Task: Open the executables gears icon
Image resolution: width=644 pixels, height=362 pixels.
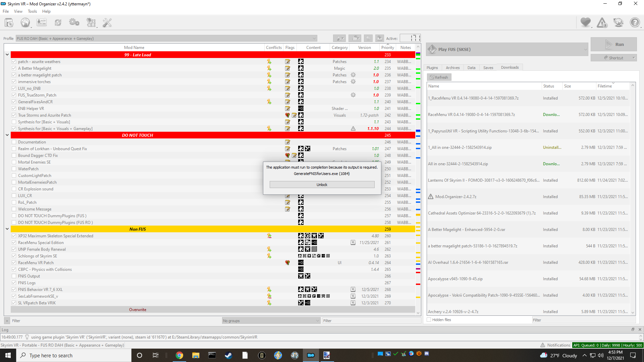Action: click(74, 23)
